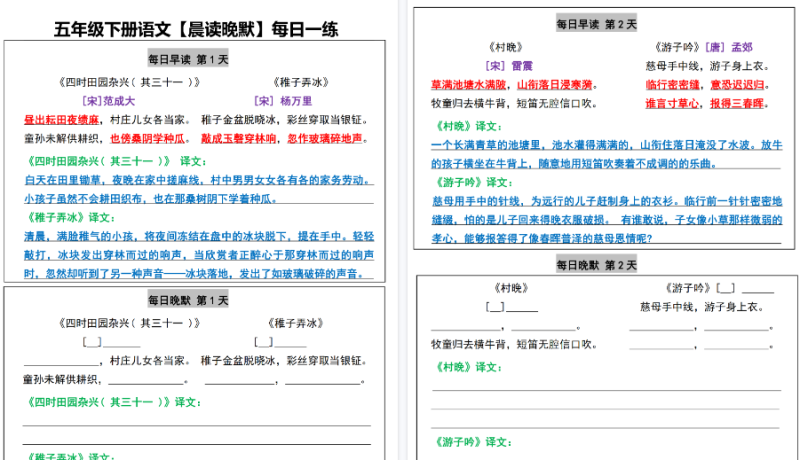Click the red verse 草满池塘水满陂
The image size is (800, 460).
tap(468, 85)
